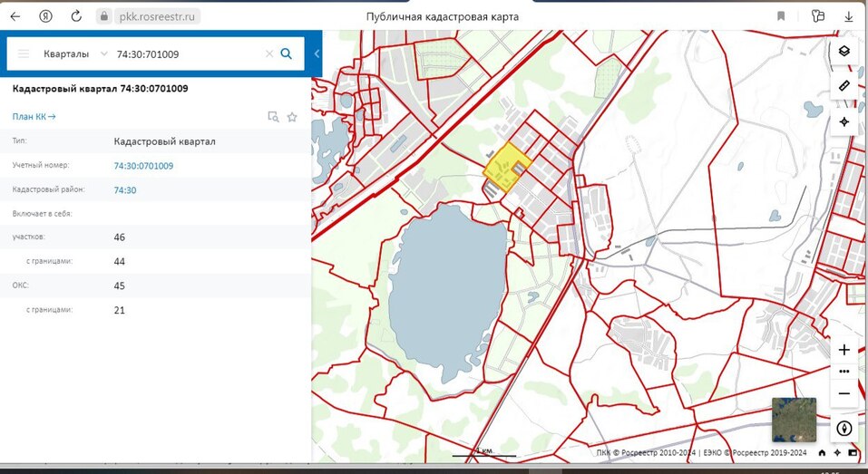
Task: Open the Кварталы search type dropdown
Action: coord(75,54)
